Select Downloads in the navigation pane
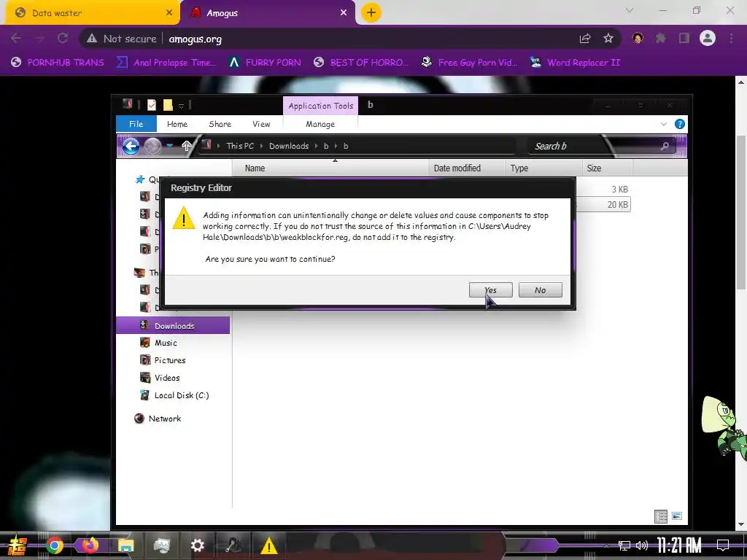The width and height of the screenshot is (747, 560). 173,326
